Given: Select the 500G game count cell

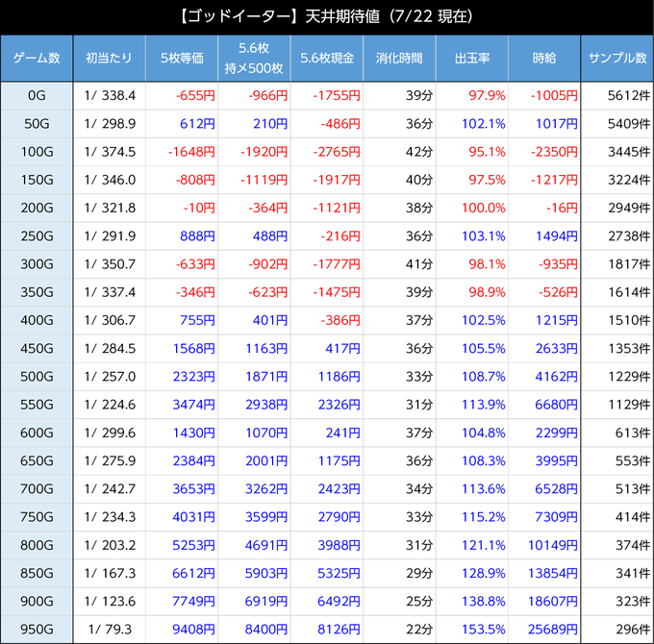Looking at the screenshot, I should click(37, 377).
